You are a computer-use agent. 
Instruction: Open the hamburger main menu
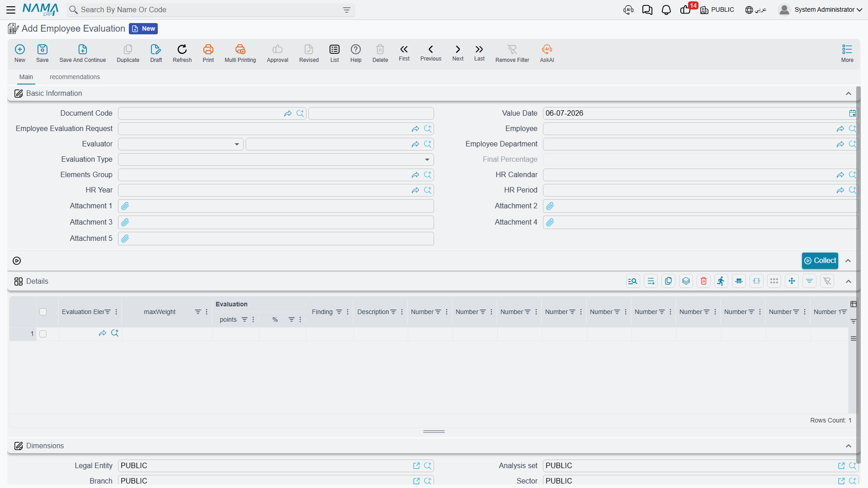click(x=11, y=9)
